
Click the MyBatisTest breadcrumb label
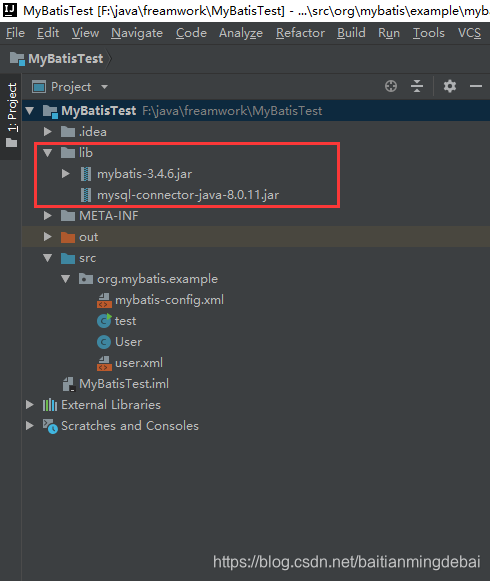[x=66, y=59]
